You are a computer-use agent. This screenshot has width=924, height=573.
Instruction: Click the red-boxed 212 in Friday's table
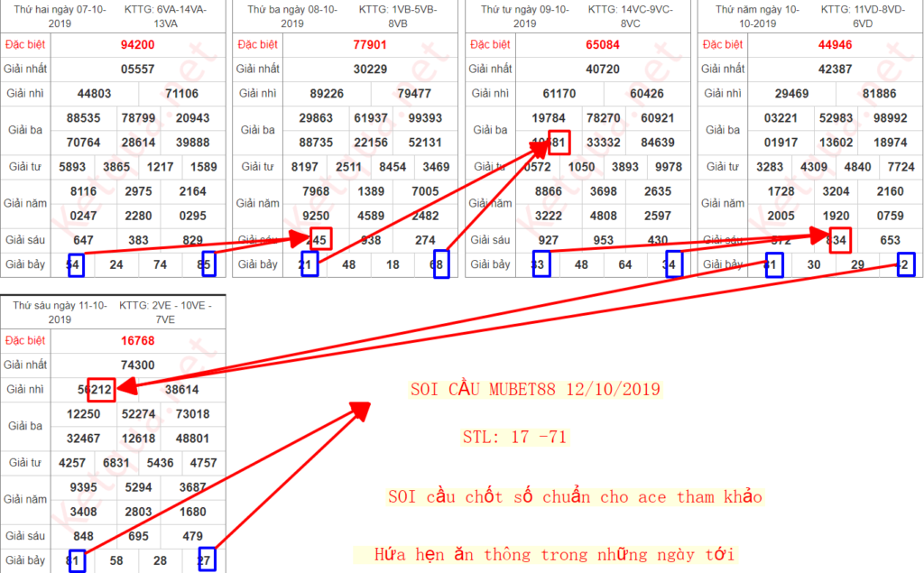pos(100,389)
